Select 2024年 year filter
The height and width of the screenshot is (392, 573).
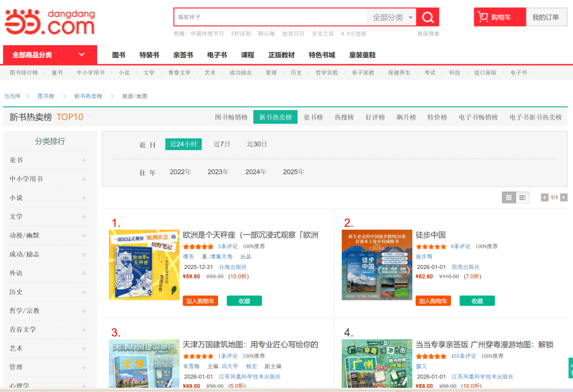256,172
